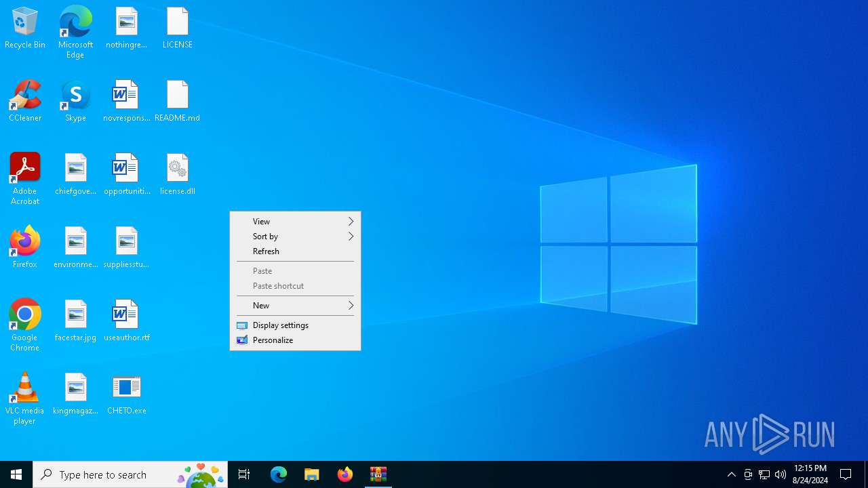Image resolution: width=868 pixels, height=488 pixels.
Task: Select the README.md file icon
Action: pos(178,102)
